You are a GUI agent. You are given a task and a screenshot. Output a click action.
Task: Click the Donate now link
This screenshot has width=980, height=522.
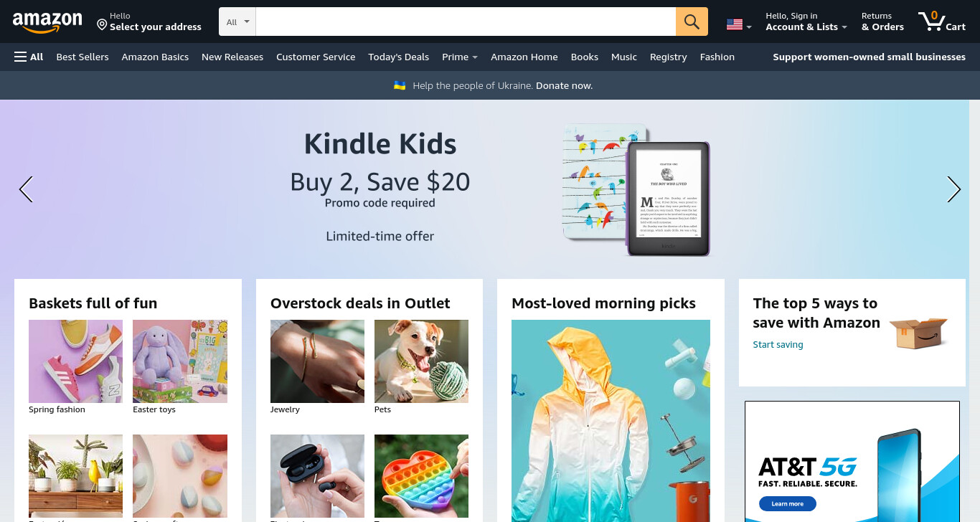tap(564, 85)
